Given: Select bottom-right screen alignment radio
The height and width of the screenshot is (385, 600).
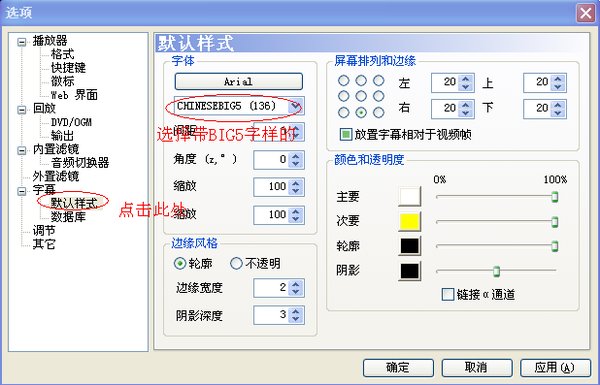Looking at the screenshot, I should tap(378, 113).
